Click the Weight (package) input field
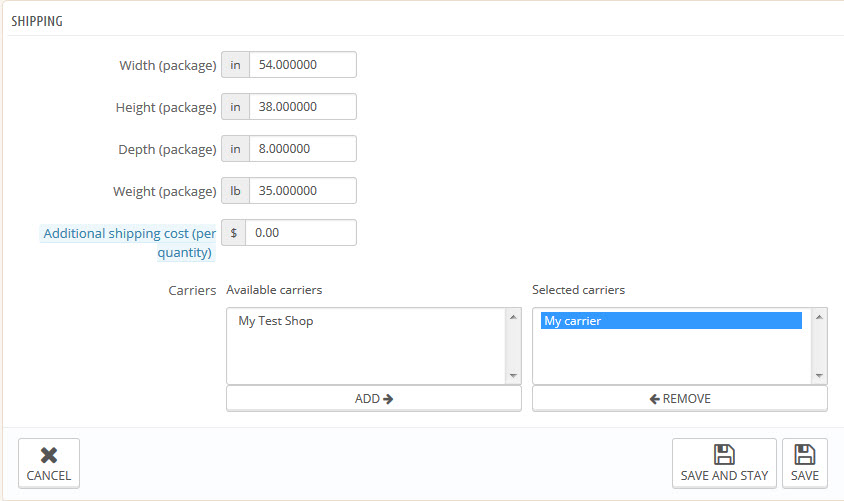Viewport: 844px width, 501px height. coord(302,191)
